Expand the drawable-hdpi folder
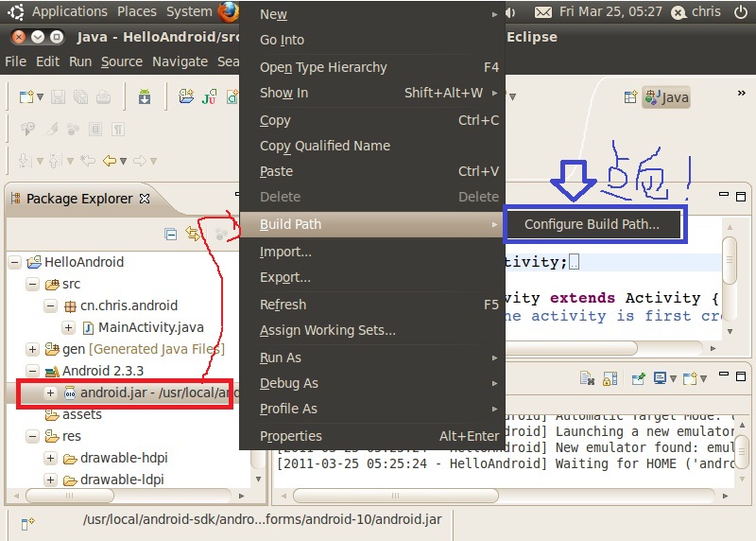 [x=51, y=458]
